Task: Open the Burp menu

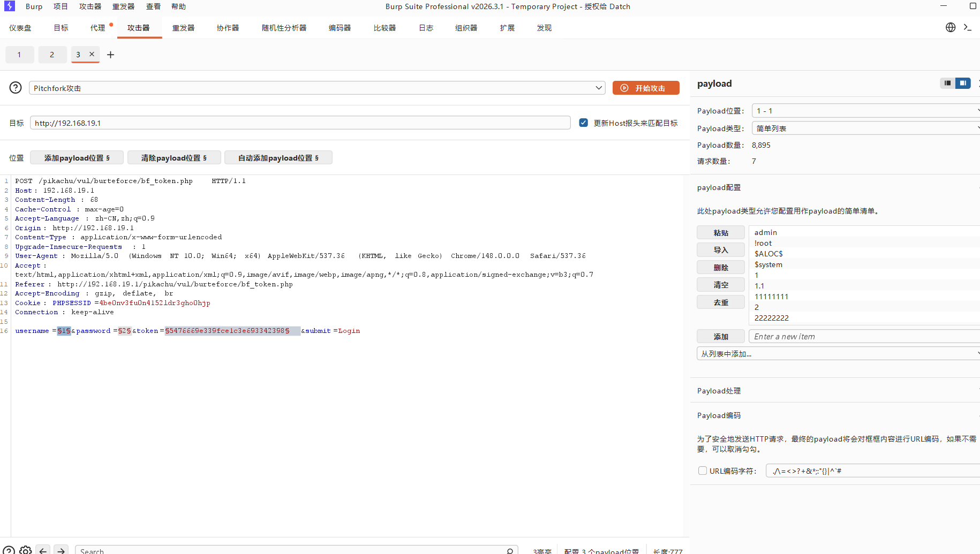Action: [34, 6]
